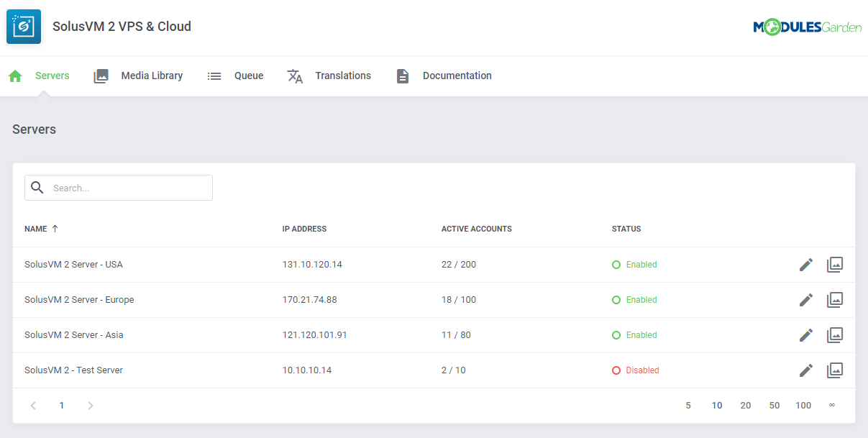The image size is (868, 438).
Task: Select page 1 in pagination
Action: coord(62,406)
